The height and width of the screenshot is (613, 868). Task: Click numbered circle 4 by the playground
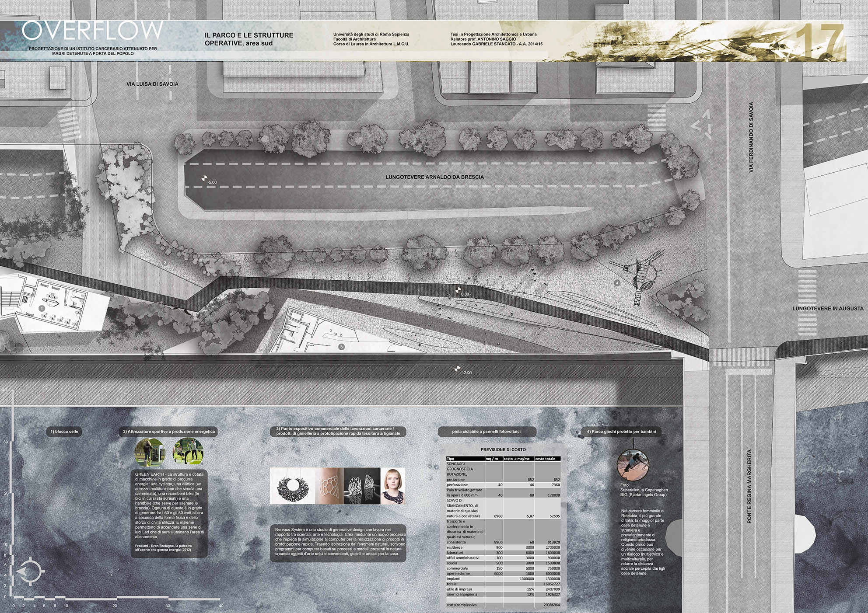pyautogui.click(x=617, y=283)
